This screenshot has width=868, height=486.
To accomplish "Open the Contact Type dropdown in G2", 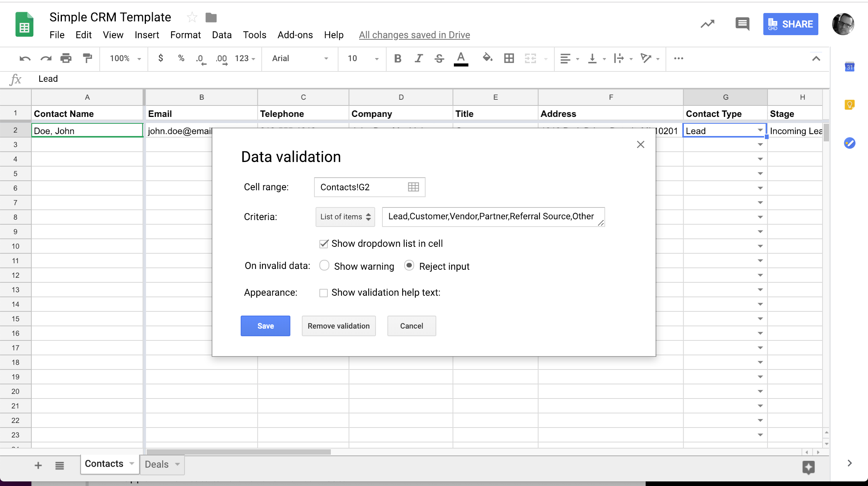I will pyautogui.click(x=758, y=130).
